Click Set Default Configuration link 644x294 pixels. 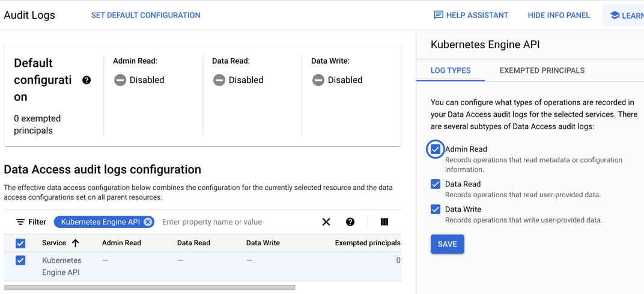tap(145, 15)
